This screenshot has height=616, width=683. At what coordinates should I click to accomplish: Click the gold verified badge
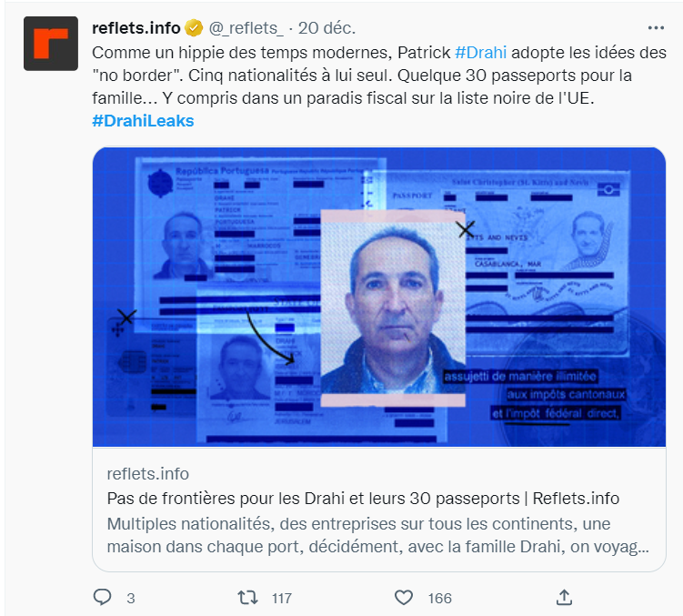194,28
